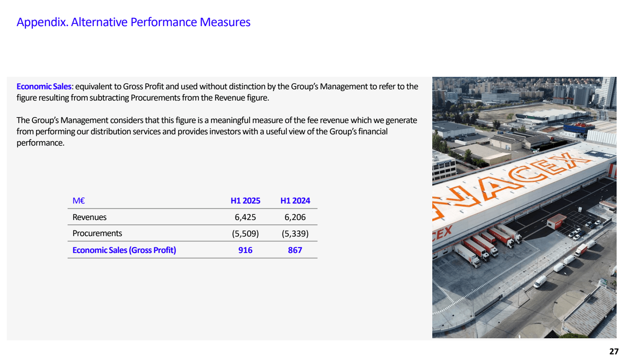This screenshot has height=362, width=644.
Task: Click the gross profit value 867
Action: 295,250
